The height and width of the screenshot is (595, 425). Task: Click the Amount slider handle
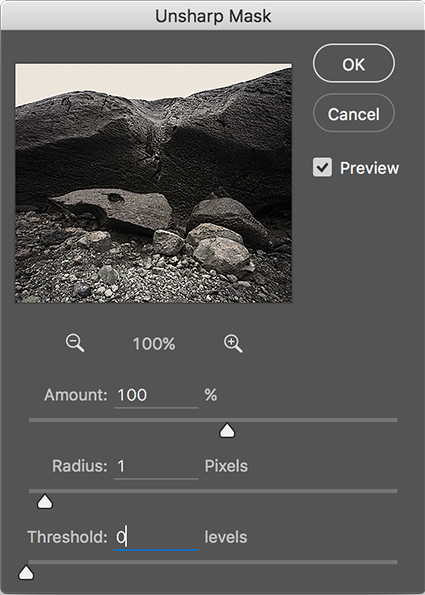(x=227, y=431)
